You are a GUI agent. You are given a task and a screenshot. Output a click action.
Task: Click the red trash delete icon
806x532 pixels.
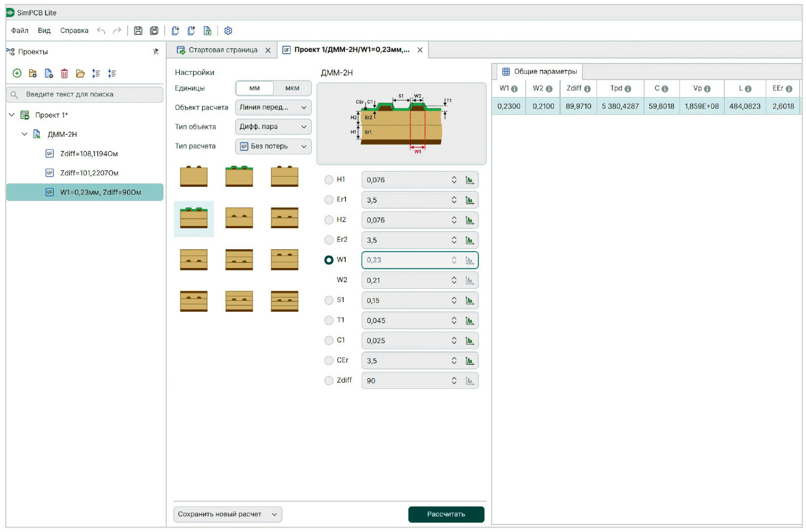pyautogui.click(x=65, y=73)
